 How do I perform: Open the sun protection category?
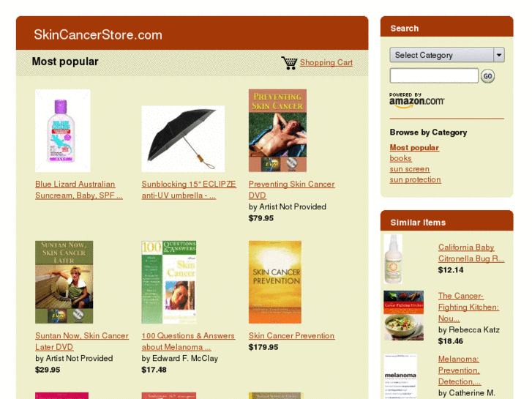pyautogui.click(x=416, y=179)
